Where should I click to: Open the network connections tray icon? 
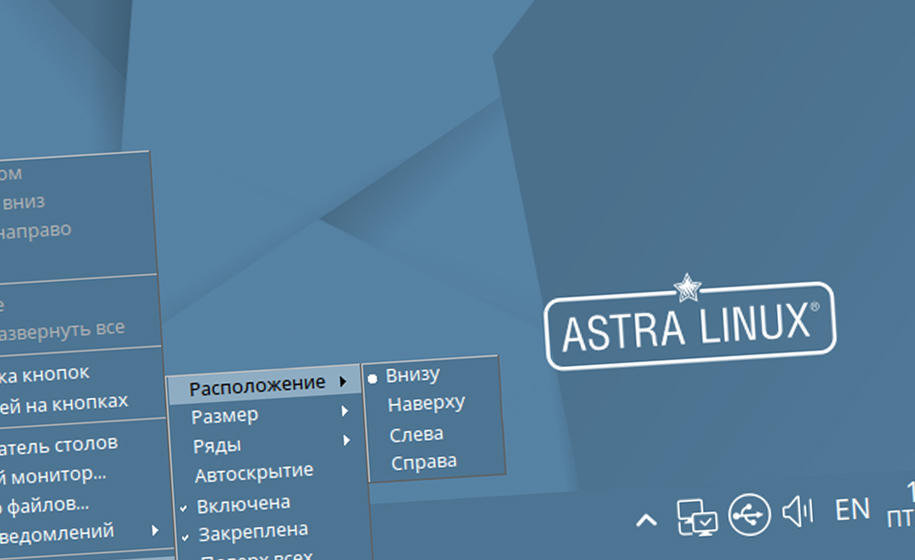tap(697, 516)
